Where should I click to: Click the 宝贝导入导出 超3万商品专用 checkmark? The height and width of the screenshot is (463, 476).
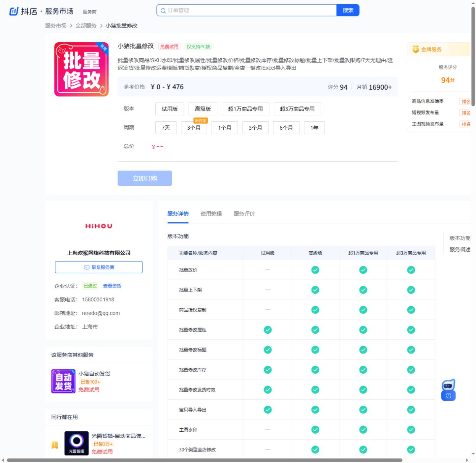click(411, 410)
